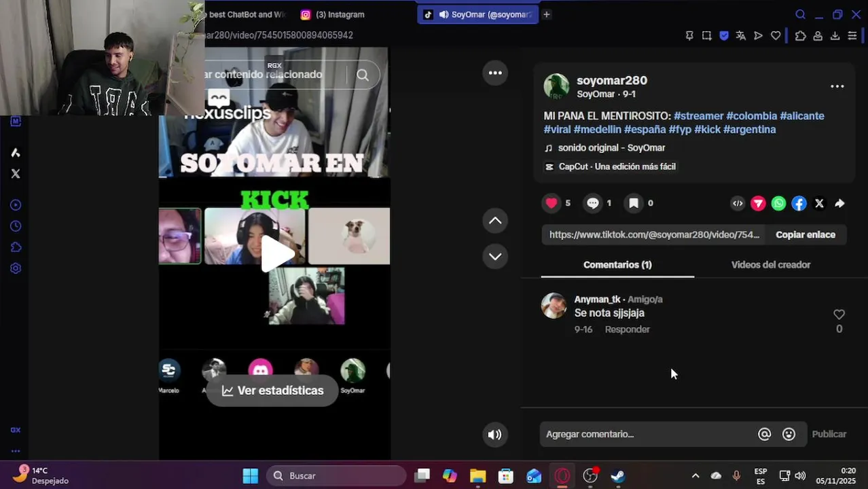Share via the red repost/send icon

coord(758,203)
